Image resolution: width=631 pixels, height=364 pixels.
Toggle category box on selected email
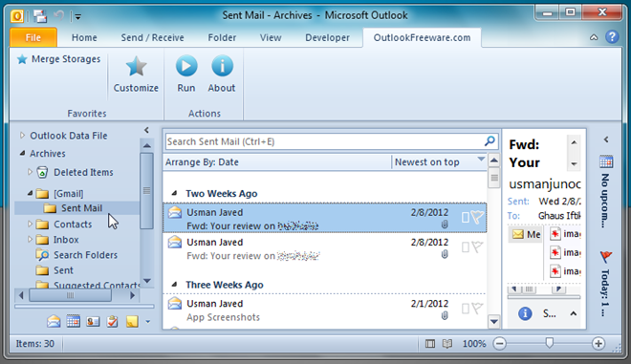pos(466,217)
